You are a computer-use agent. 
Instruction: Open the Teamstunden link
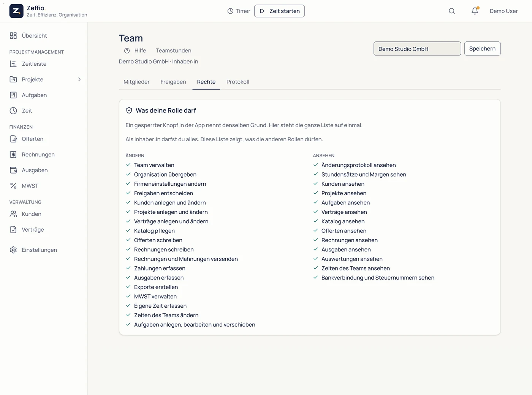(173, 51)
